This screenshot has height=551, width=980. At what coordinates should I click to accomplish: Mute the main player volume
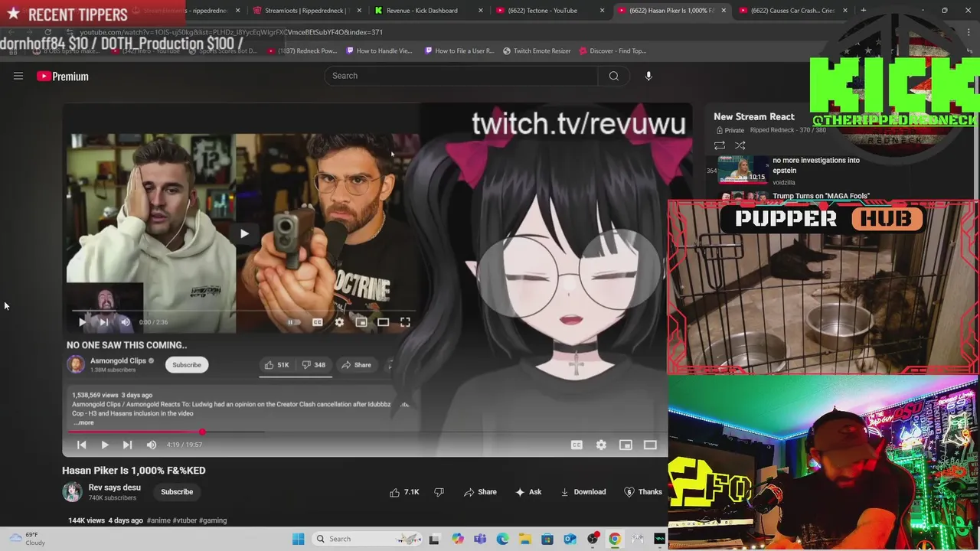pos(152,445)
